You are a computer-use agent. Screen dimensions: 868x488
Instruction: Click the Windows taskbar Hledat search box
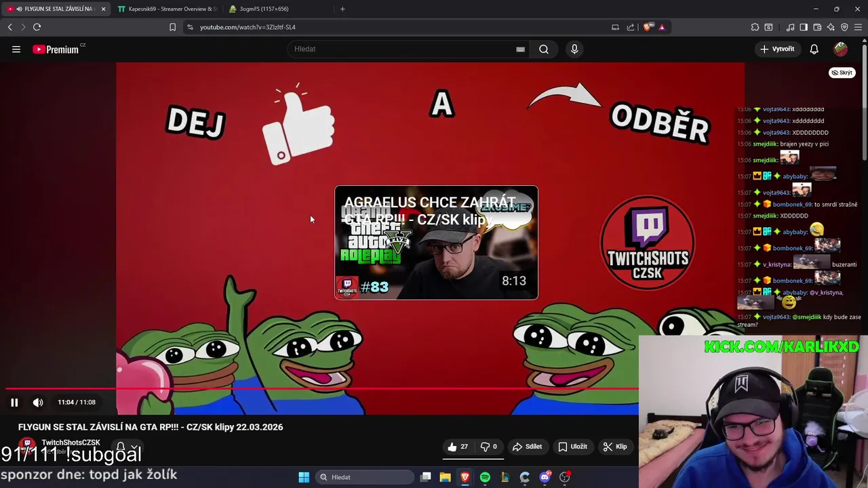[366, 477]
